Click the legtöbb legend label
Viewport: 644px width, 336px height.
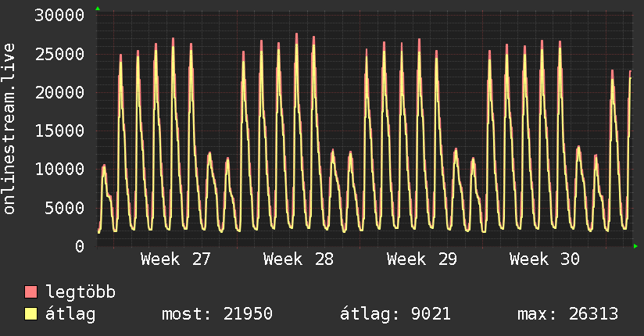80,292
